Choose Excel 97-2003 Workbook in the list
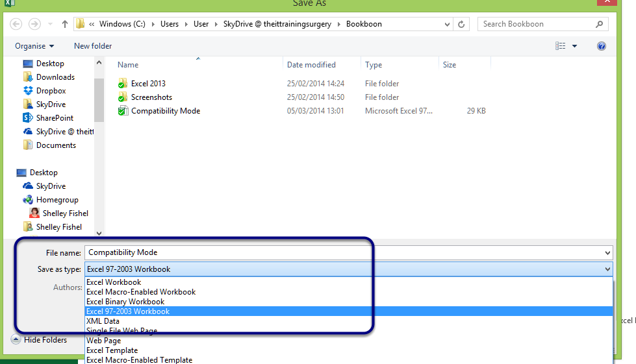 coord(349,311)
